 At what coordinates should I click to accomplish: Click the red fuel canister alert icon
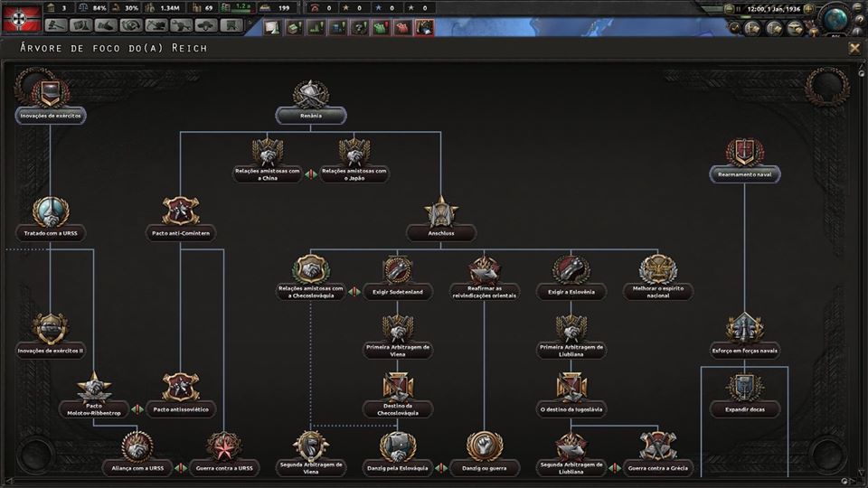coord(402,26)
